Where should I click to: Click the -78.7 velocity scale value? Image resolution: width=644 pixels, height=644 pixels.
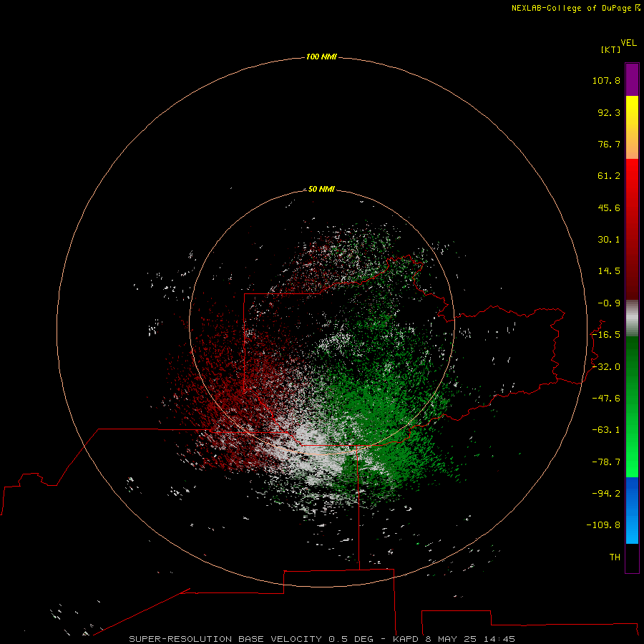[x=606, y=462]
